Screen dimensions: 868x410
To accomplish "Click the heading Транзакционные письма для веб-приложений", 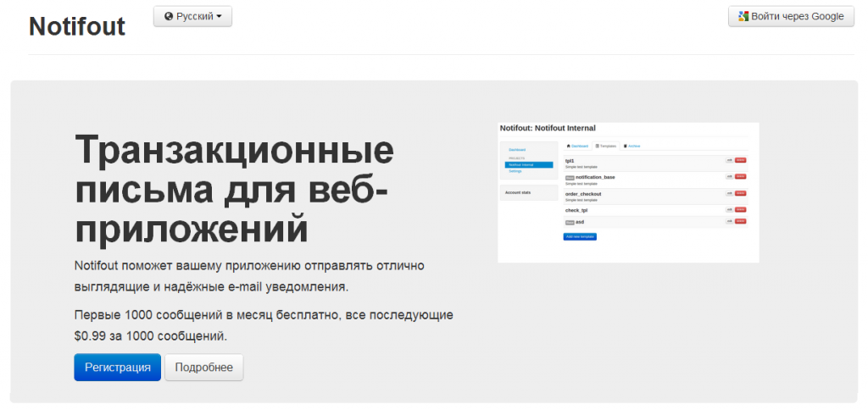I will click(x=234, y=189).
